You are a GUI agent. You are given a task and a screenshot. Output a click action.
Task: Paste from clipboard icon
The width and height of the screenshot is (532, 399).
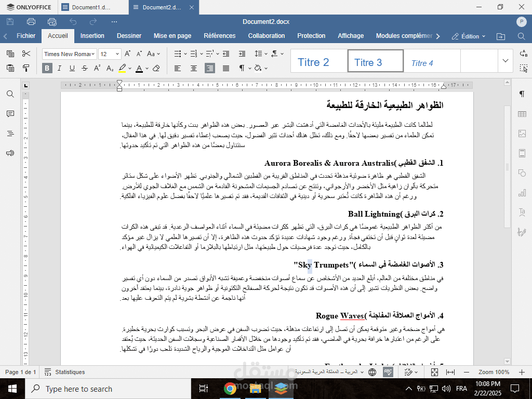10,68
